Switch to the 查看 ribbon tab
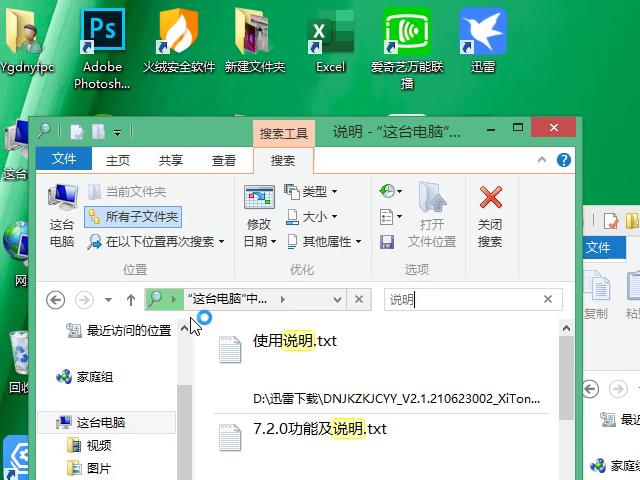 tap(224, 160)
